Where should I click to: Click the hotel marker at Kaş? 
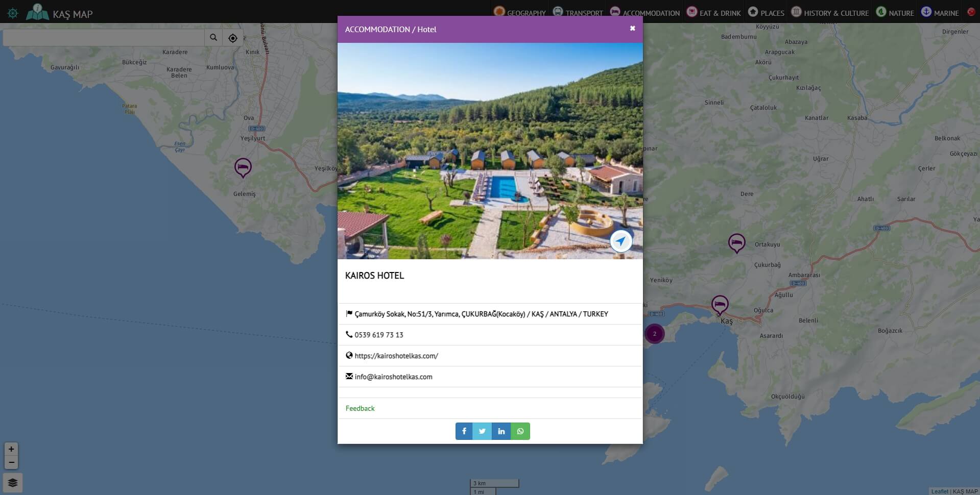[x=720, y=305]
